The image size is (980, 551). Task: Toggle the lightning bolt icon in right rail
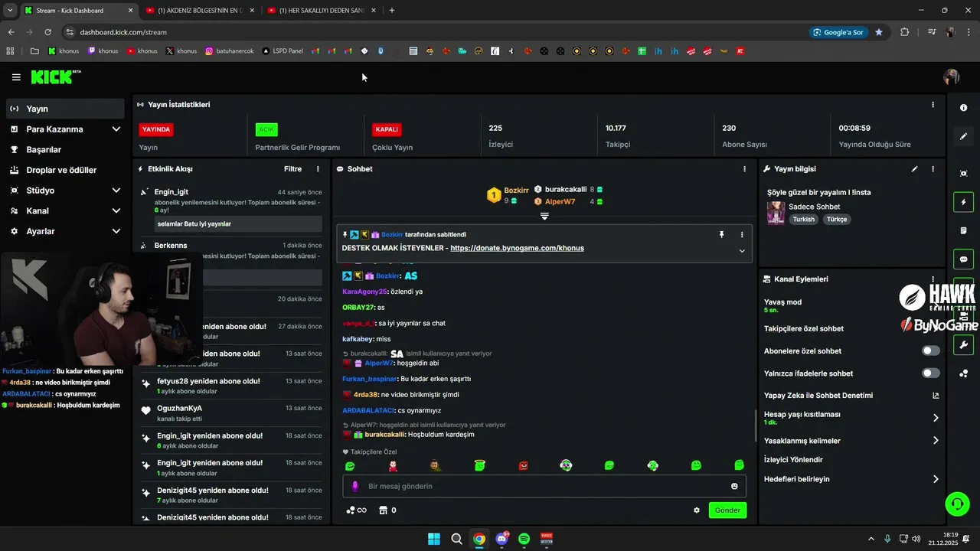coord(963,203)
